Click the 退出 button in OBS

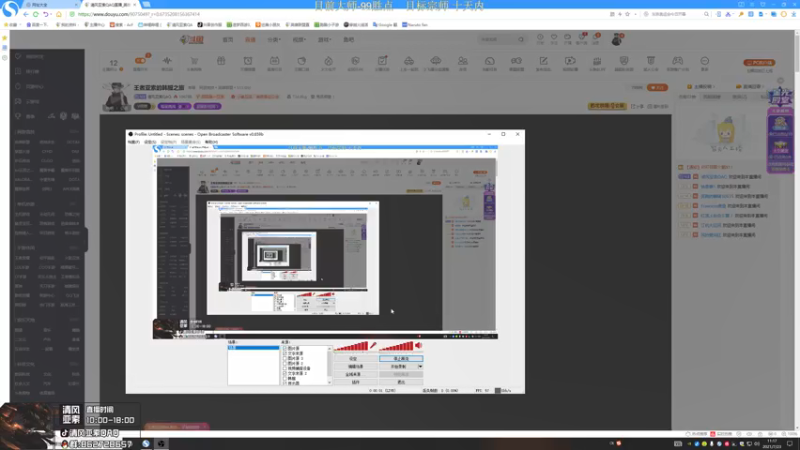[x=401, y=382]
